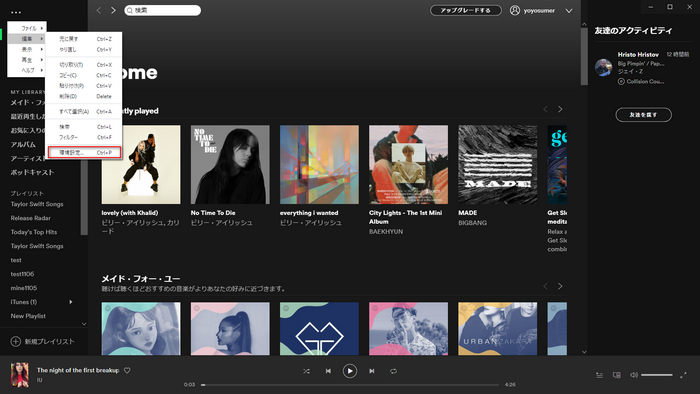
Task: Open 環境設定 preferences (Ctrl+P)
Action: click(x=84, y=153)
